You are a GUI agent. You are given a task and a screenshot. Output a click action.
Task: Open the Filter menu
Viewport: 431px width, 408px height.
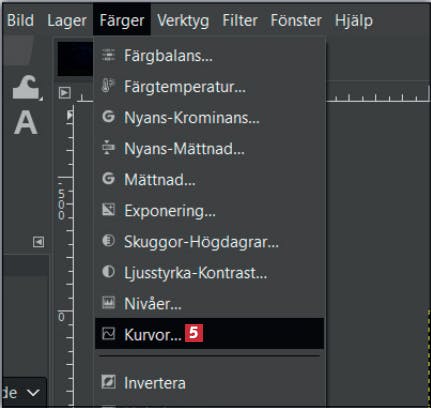pos(240,20)
